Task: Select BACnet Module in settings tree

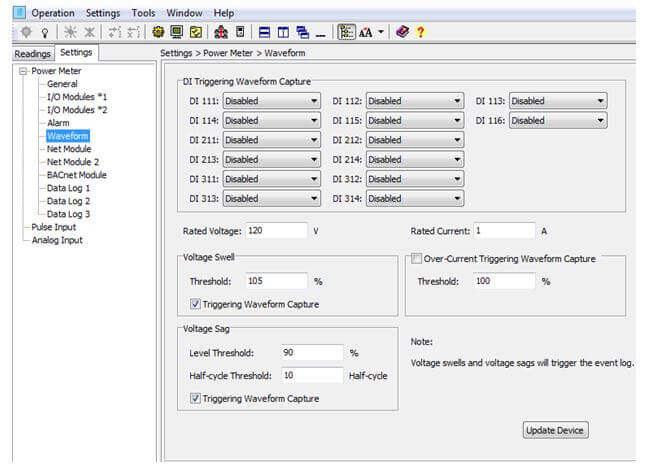Action: [76, 175]
